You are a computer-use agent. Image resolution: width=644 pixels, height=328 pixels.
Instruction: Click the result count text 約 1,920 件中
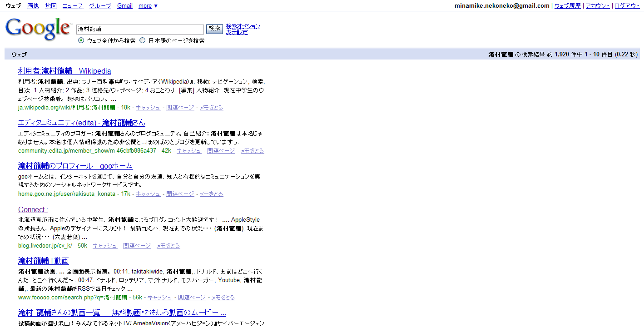click(x=565, y=55)
